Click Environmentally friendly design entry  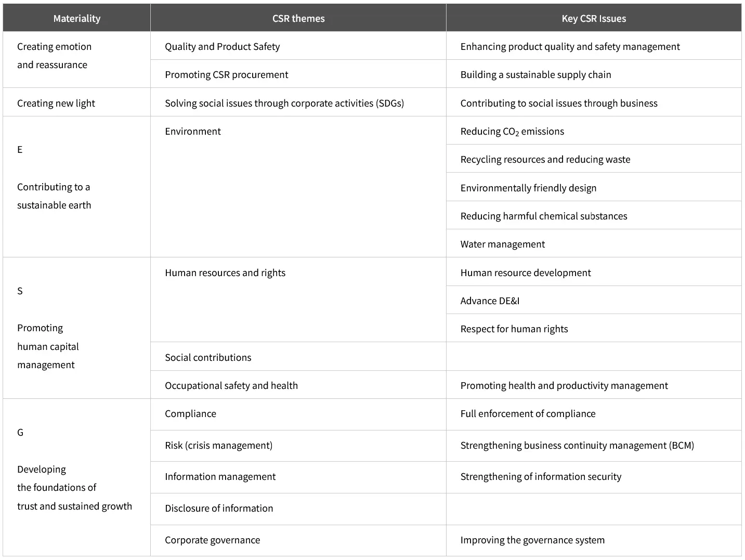528,188
